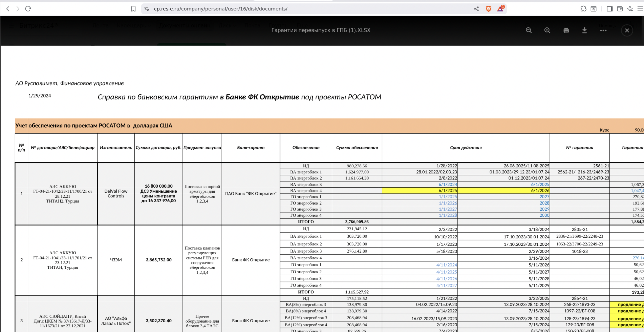Image resolution: width=644 pixels, height=332 pixels.
Task: Reload the browser page
Action: (28, 9)
